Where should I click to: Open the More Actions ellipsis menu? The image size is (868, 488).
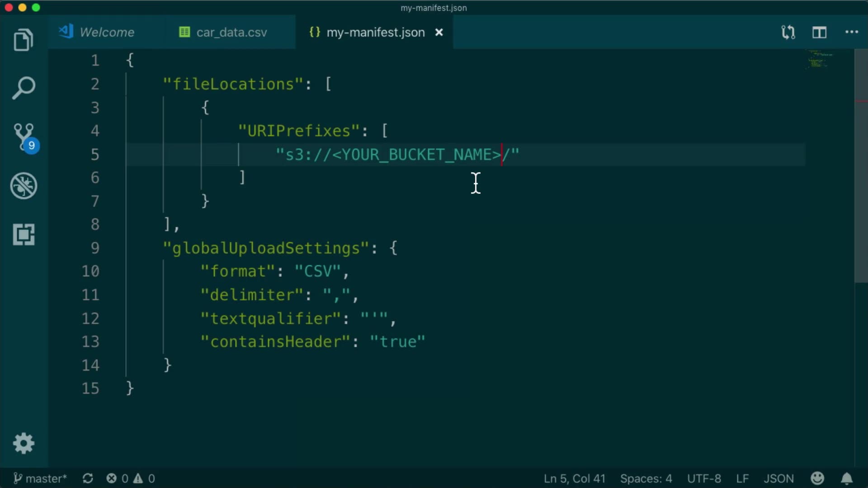[851, 32]
